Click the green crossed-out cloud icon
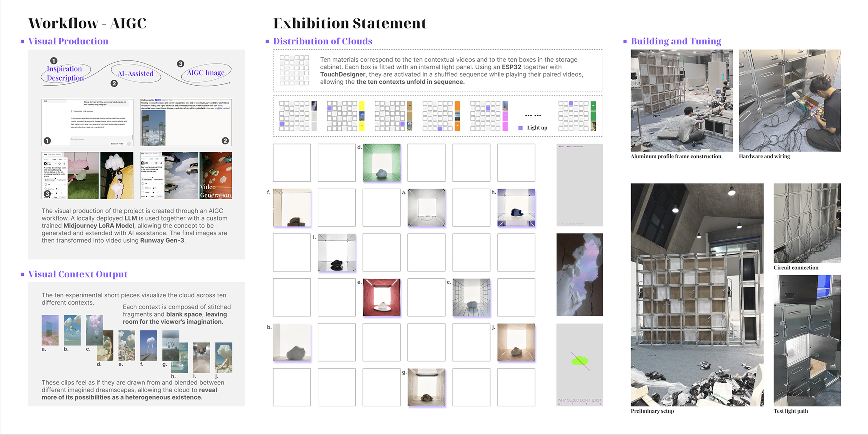 (580, 361)
